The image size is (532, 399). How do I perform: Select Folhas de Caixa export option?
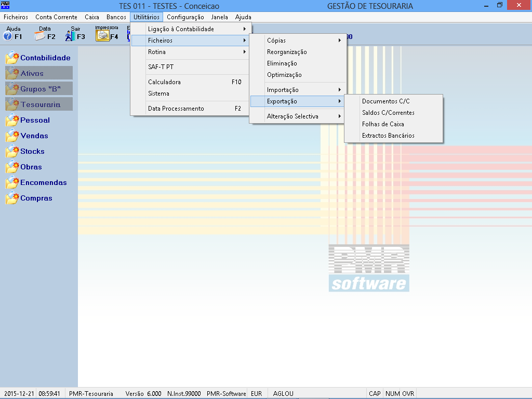click(394, 124)
